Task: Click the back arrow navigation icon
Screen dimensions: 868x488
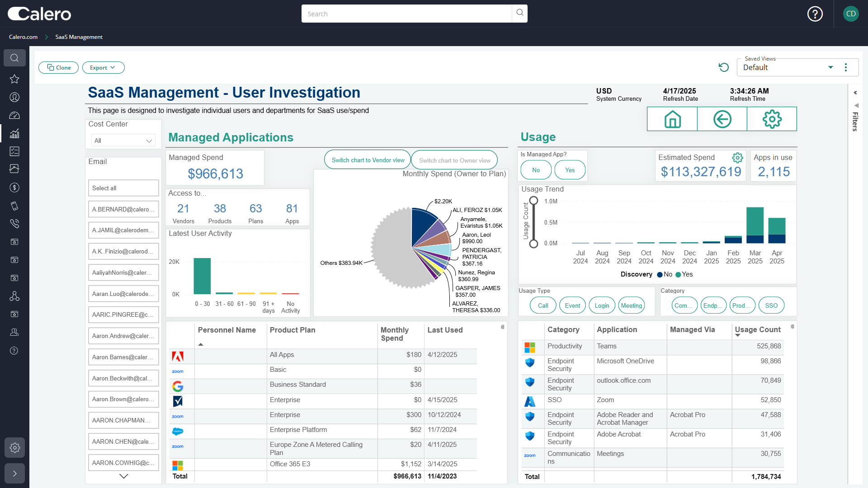Action: click(x=722, y=119)
